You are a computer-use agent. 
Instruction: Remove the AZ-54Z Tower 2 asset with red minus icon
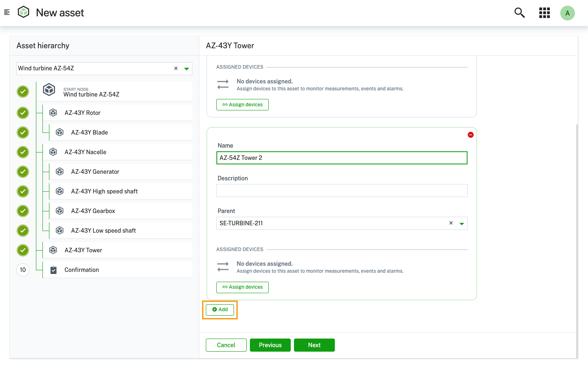(470, 135)
